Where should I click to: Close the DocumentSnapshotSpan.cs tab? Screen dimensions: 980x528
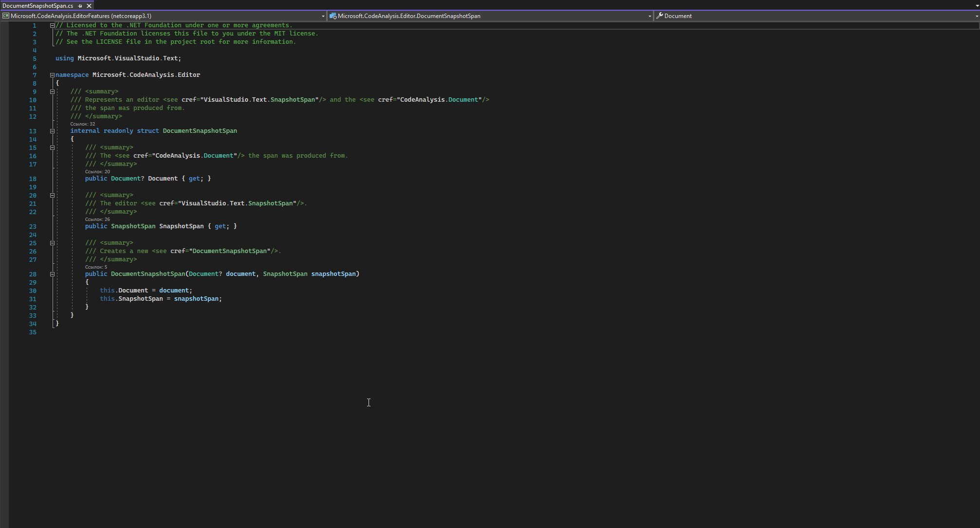click(x=89, y=6)
